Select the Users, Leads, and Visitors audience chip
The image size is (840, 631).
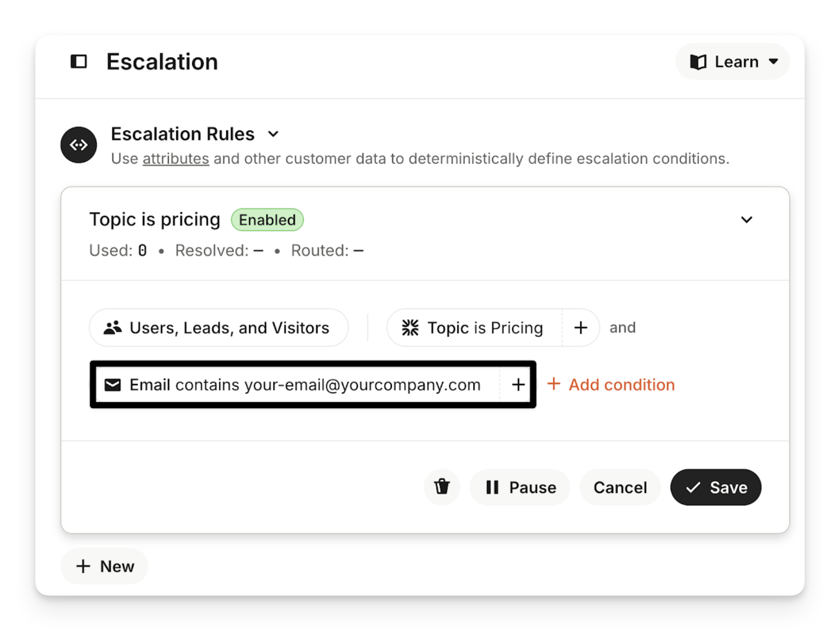pyautogui.click(x=219, y=328)
